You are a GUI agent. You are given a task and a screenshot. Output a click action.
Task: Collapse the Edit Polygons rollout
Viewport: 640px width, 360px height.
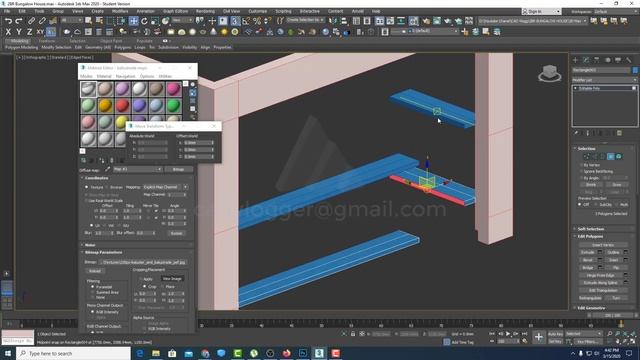pyautogui.click(x=590, y=236)
